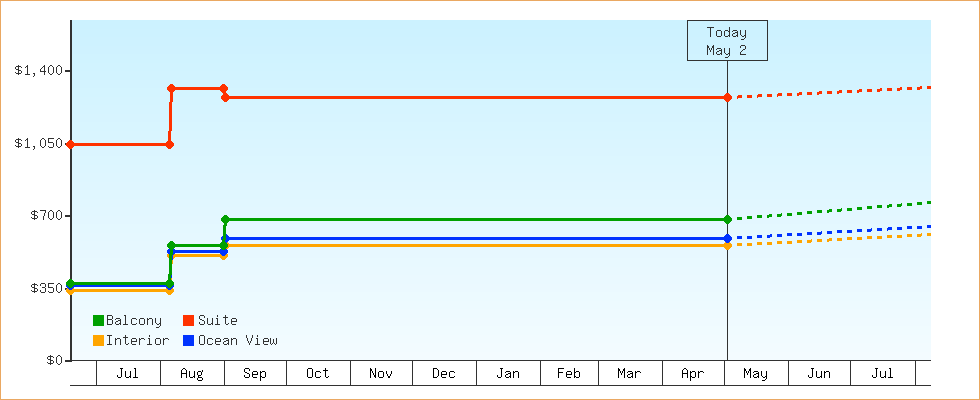Viewport: 980px width, 400px height.
Task: Click the Suite data point at Today line
Action: point(728,98)
